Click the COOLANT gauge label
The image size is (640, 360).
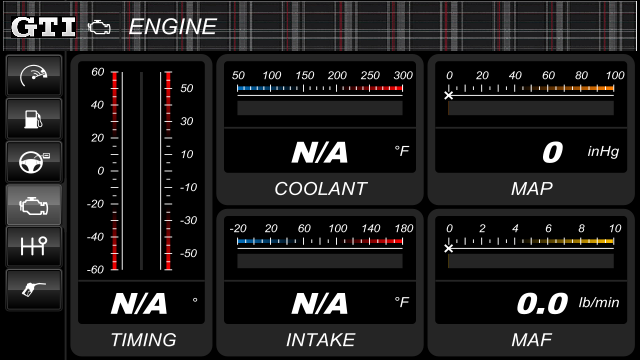[321, 189]
